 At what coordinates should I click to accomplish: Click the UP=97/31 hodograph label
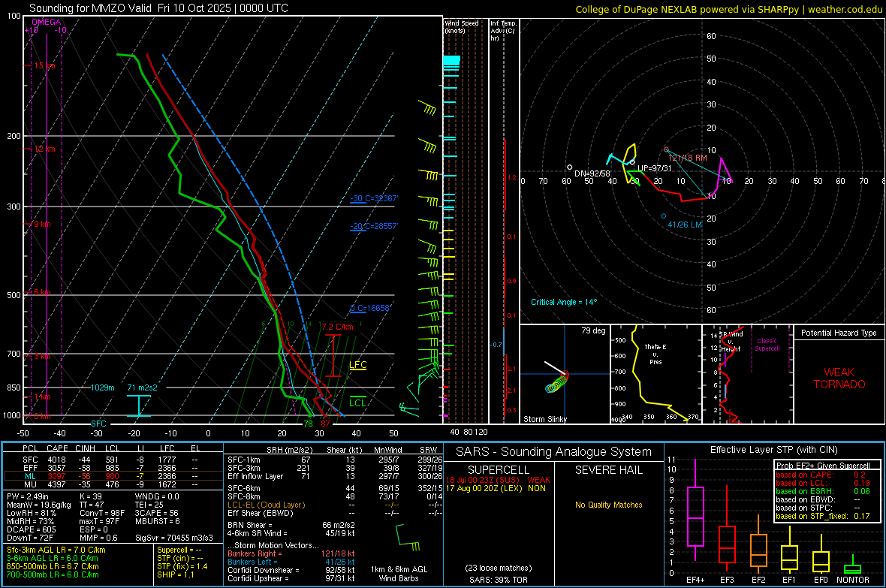coord(655,168)
